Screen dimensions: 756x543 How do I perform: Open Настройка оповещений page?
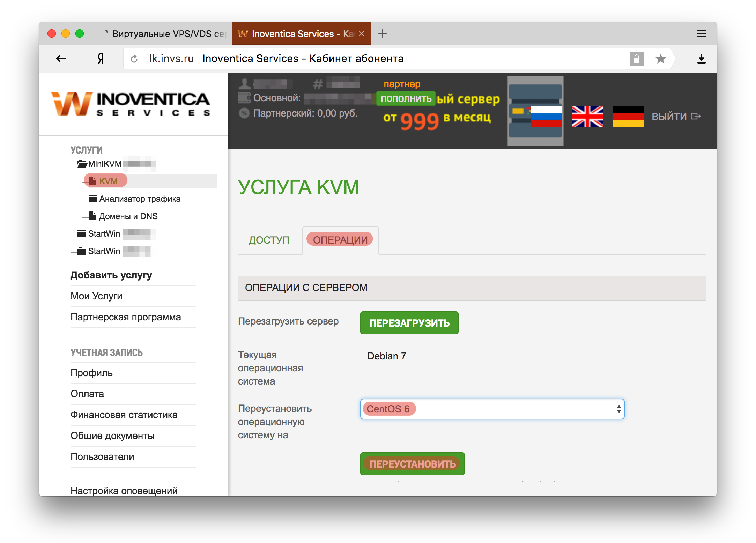tap(124, 491)
